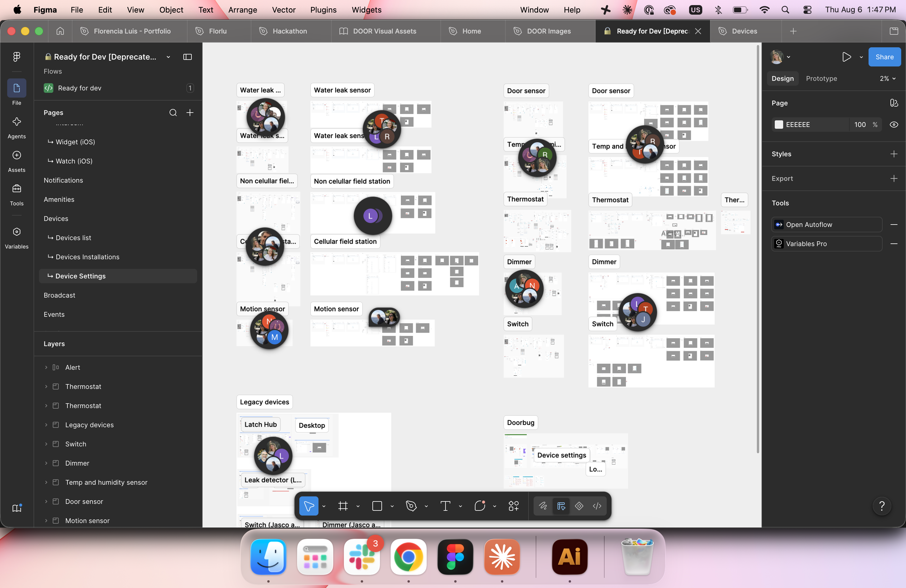Open the Vector menu

coord(284,10)
